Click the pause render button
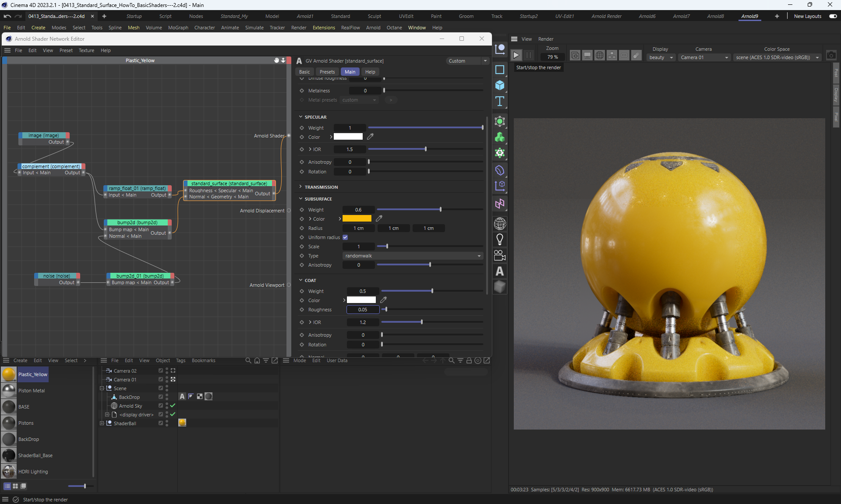 click(529, 55)
